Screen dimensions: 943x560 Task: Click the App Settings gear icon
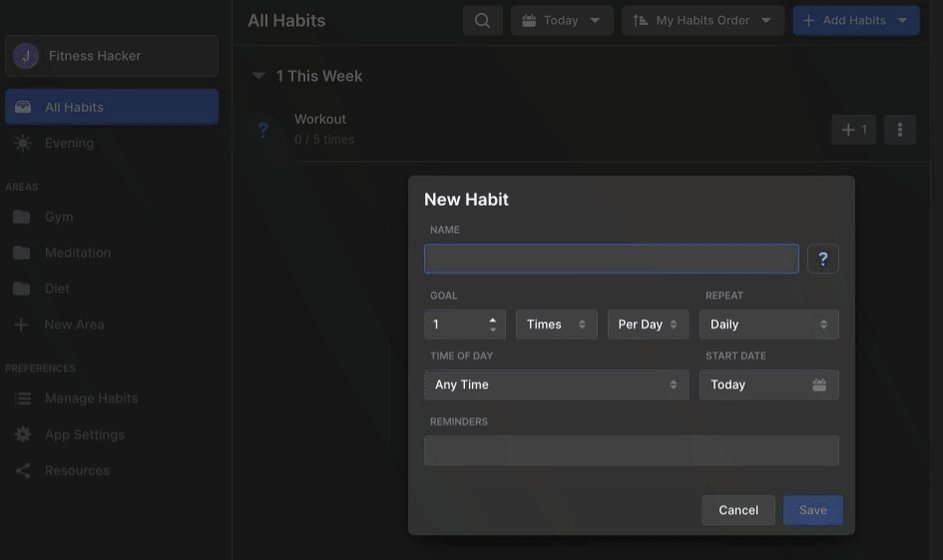click(x=23, y=434)
